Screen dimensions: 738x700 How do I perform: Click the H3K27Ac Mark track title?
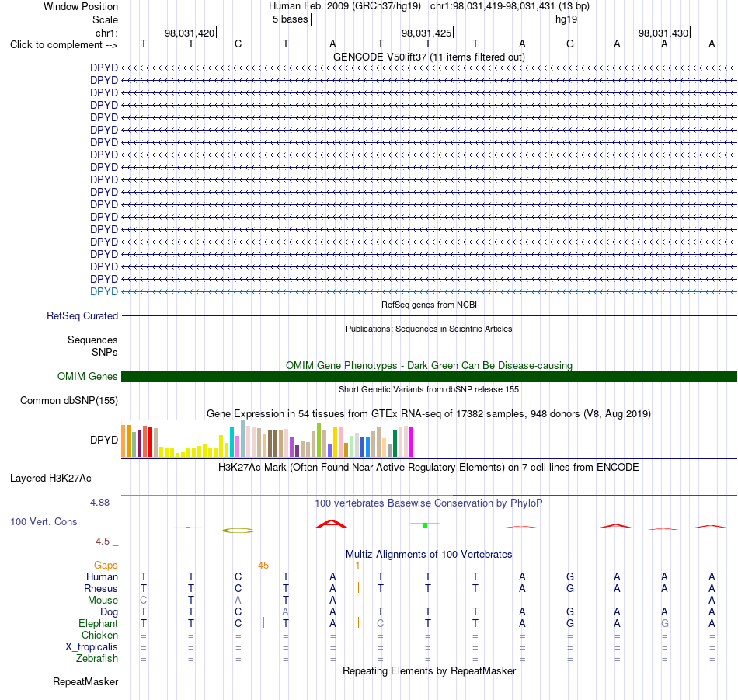click(429, 468)
